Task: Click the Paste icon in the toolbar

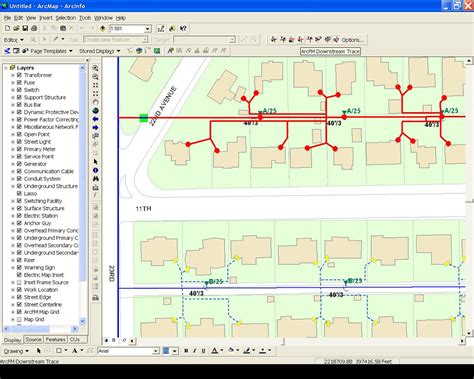Action: tap(63, 29)
